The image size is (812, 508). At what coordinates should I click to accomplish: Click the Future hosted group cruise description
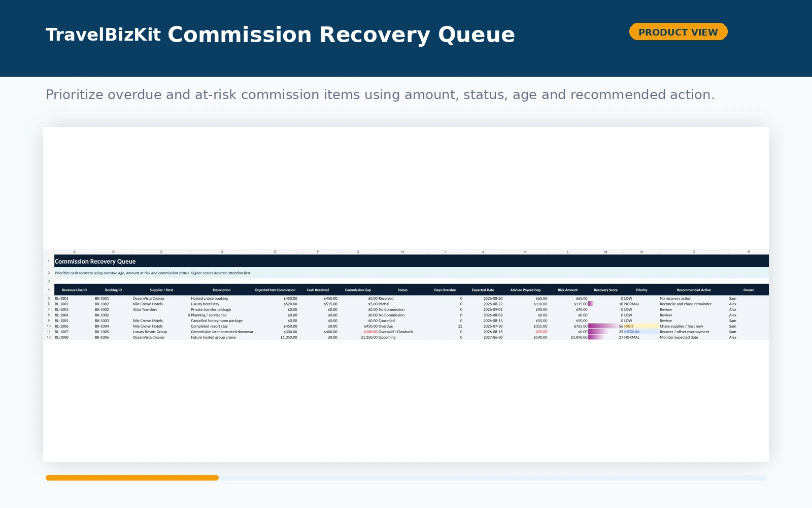coord(222,337)
